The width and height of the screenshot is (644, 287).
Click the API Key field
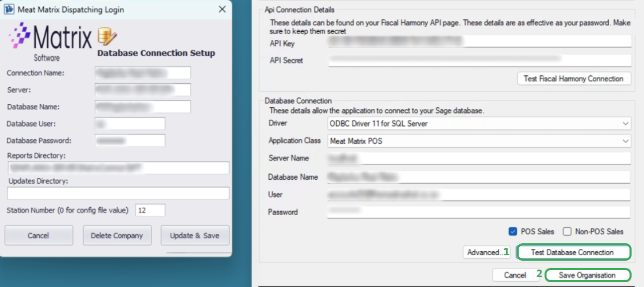point(479,42)
